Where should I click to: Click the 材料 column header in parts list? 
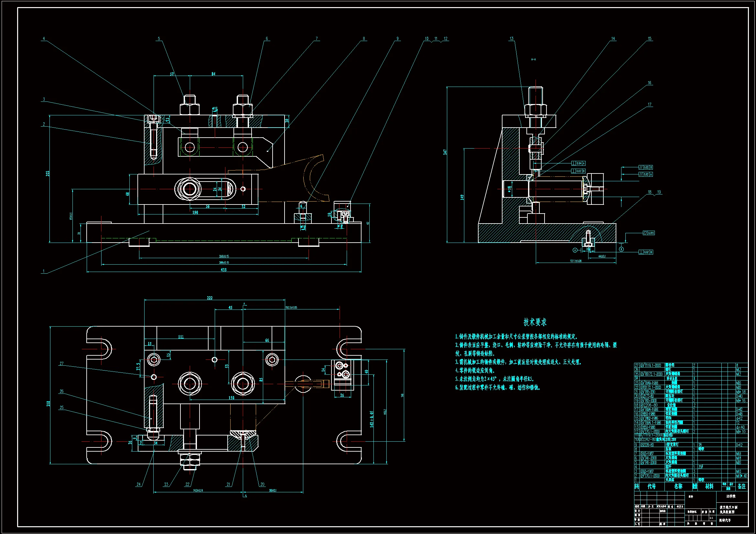click(x=709, y=486)
